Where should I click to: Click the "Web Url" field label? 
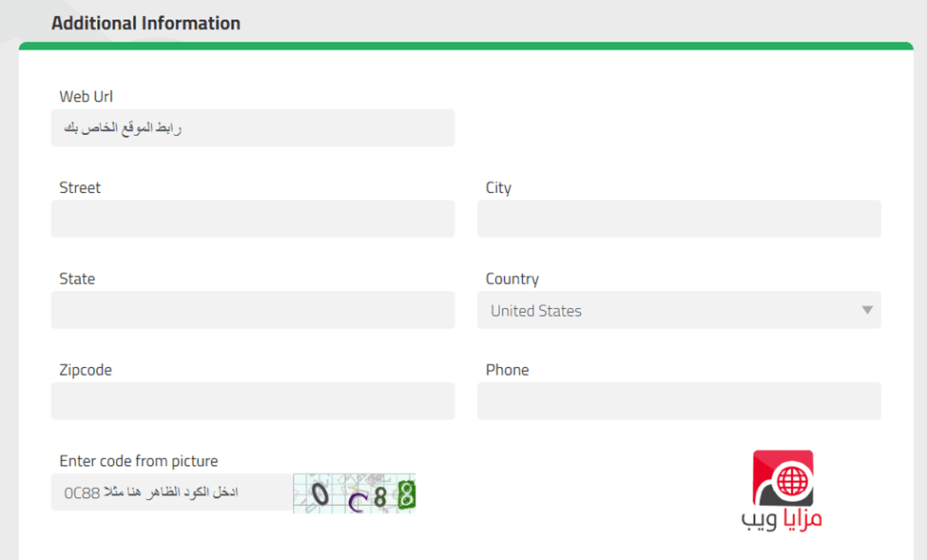tap(87, 96)
